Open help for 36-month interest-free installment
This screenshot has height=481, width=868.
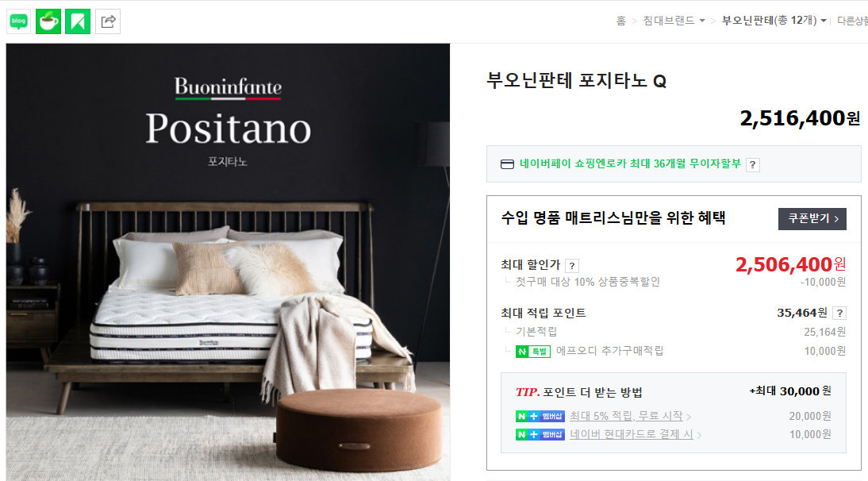click(x=752, y=165)
